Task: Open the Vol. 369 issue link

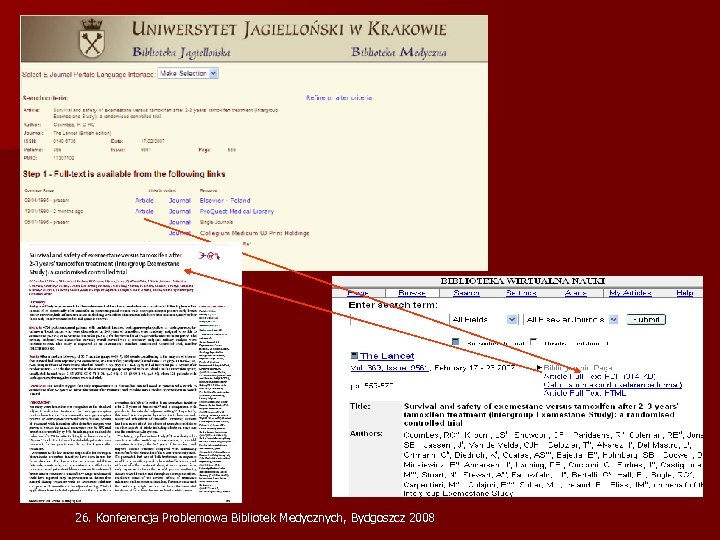Action: [x=389, y=368]
